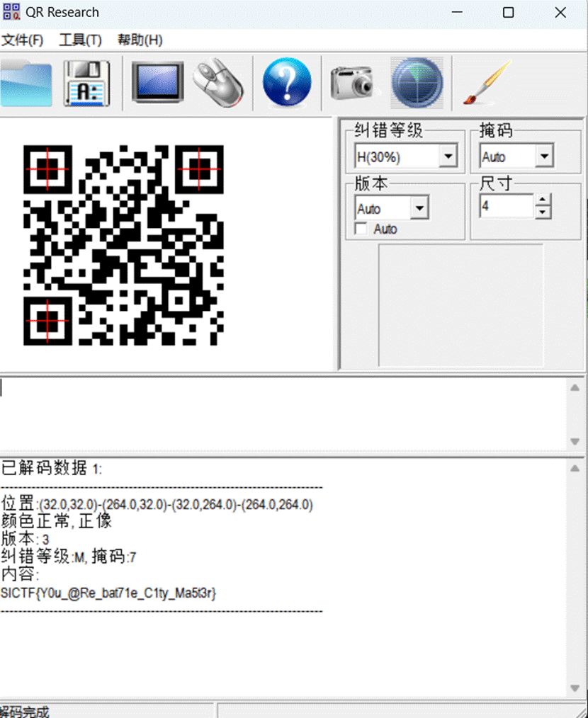Close the QR Research window
This screenshot has height=718, width=588.
tap(560, 12)
